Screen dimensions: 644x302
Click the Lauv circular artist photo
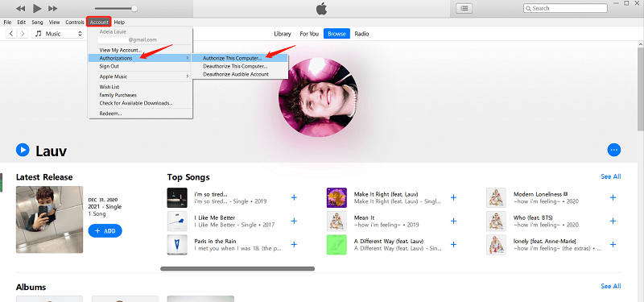(318, 97)
